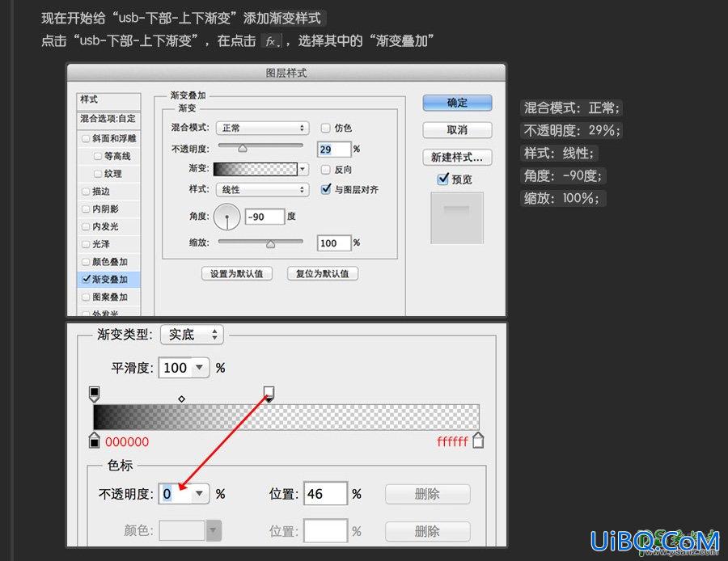Screen dimensions: 728x561
Task: Select 混合选项:自定 in styles list
Action: click(108, 119)
